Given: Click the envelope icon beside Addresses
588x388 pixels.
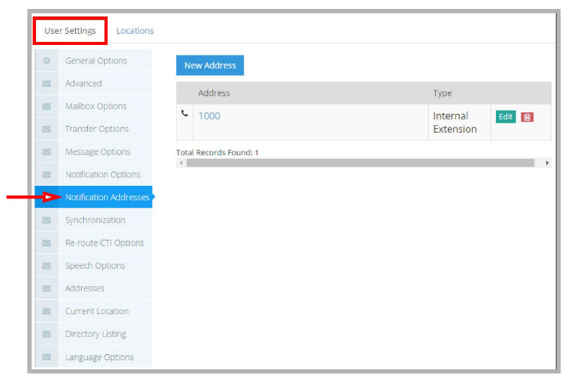Looking at the screenshot, I should coord(46,288).
